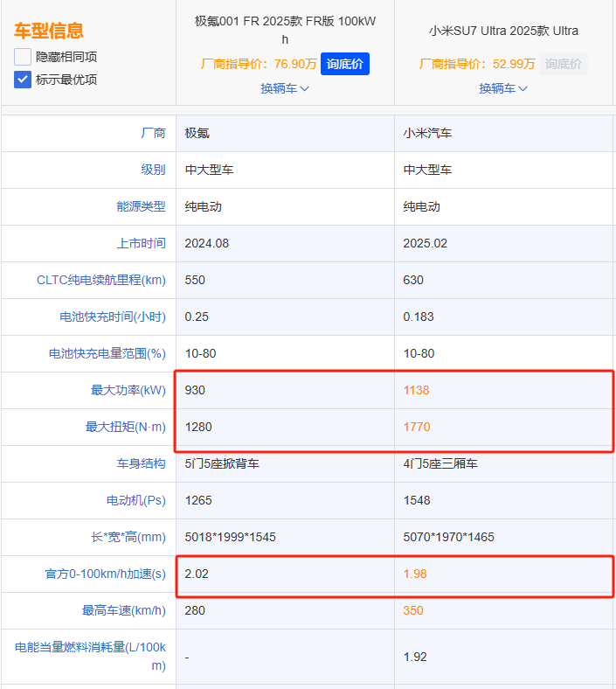Click the 电池快充时间(小时) label
The image size is (616, 689).
pos(113,317)
